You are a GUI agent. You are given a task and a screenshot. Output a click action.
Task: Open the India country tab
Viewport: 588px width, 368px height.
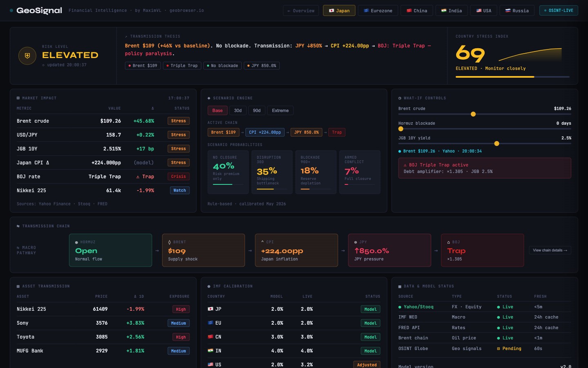point(451,11)
